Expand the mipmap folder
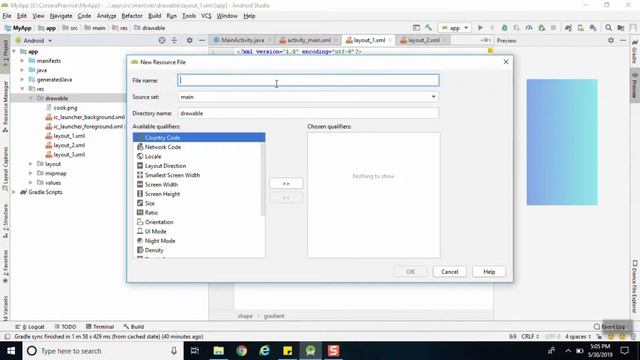 tap(31, 173)
